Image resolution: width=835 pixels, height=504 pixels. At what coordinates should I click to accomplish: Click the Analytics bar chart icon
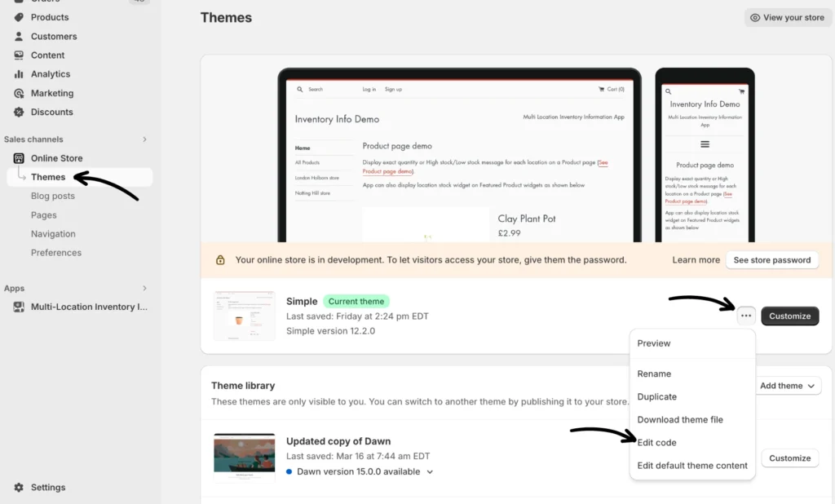pyautogui.click(x=19, y=74)
